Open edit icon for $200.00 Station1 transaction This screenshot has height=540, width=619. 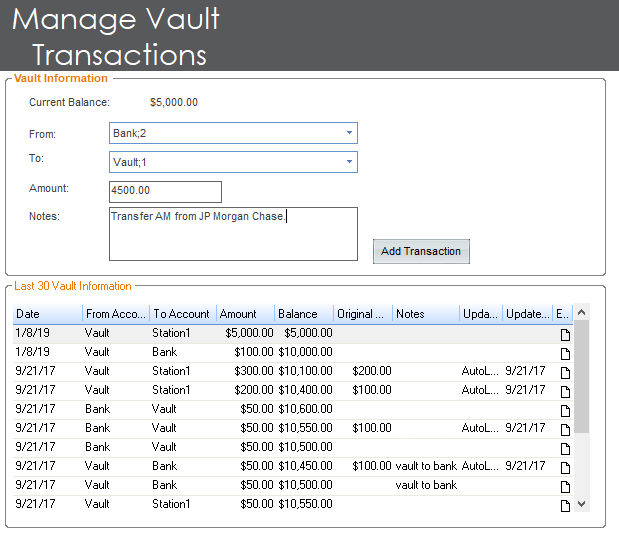point(565,390)
